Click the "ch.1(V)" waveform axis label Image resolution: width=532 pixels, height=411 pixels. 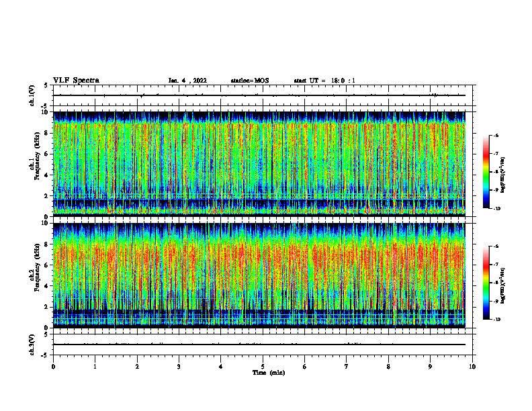coord(32,95)
